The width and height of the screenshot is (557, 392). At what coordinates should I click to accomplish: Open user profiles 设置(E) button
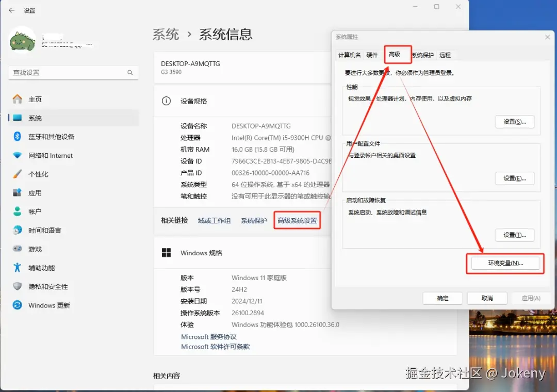point(514,178)
